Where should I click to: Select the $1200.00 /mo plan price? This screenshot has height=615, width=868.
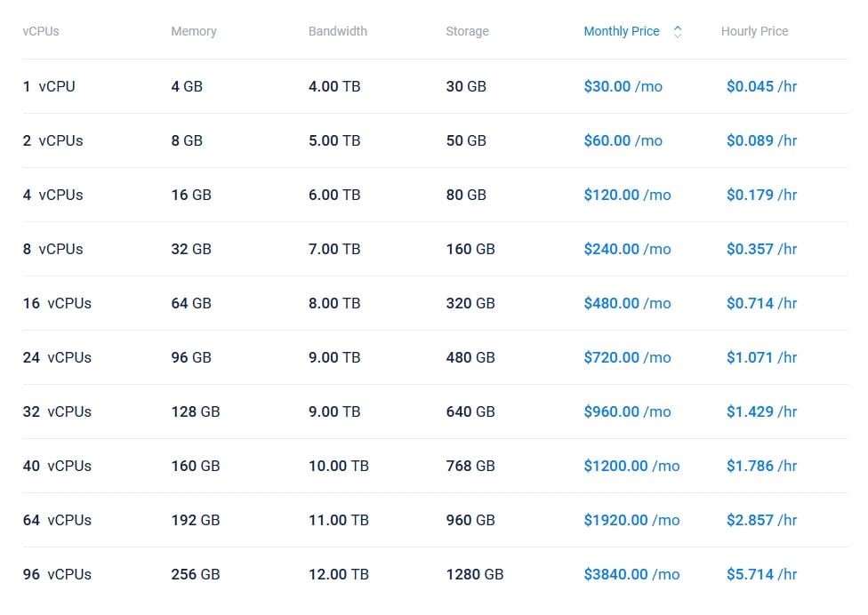click(x=631, y=466)
